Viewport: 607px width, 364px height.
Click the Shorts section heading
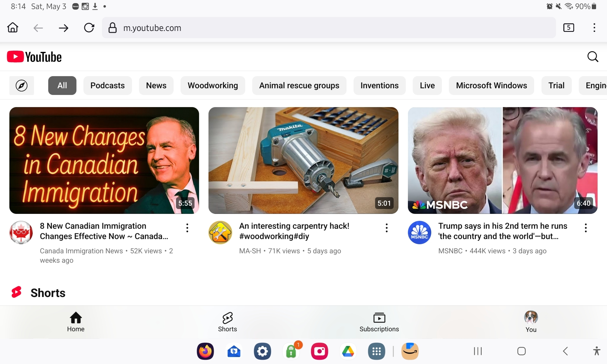pos(48,293)
